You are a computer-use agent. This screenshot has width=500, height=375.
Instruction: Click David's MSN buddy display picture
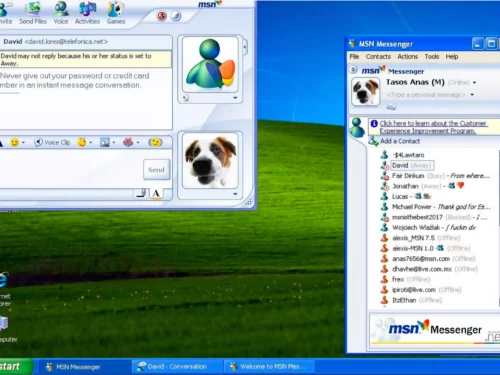click(210, 64)
